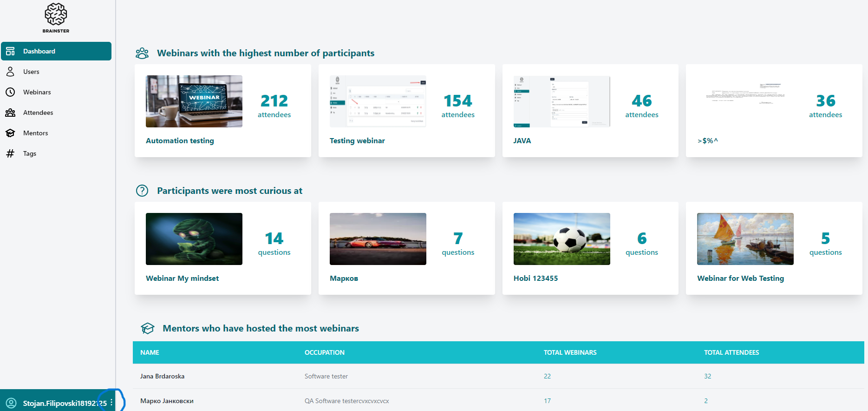This screenshot has height=411, width=868.
Task: Click the Webinars clock icon
Action: pyautogui.click(x=10, y=92)
